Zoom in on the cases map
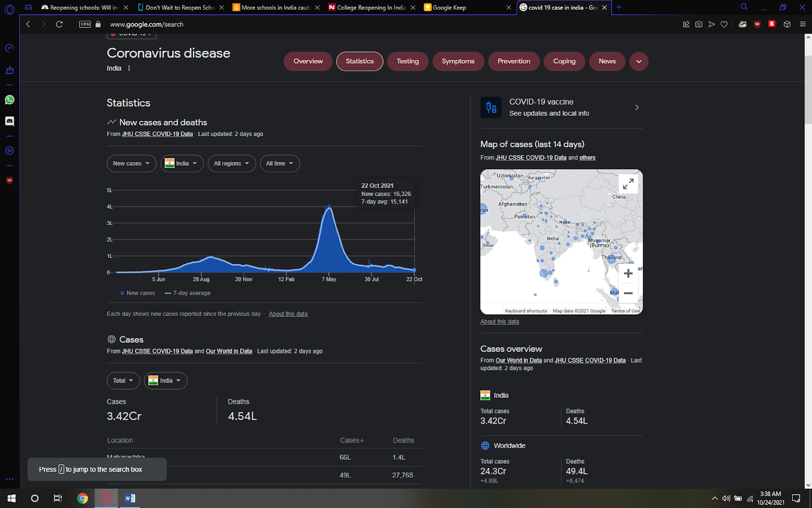812x508 pixels. coord(628,274)
